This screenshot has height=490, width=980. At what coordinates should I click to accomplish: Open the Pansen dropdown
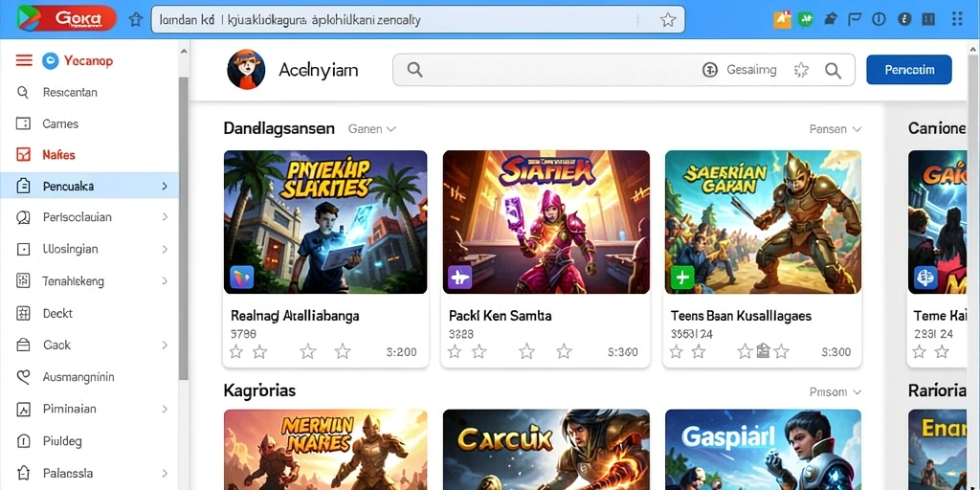pos(835,129)
